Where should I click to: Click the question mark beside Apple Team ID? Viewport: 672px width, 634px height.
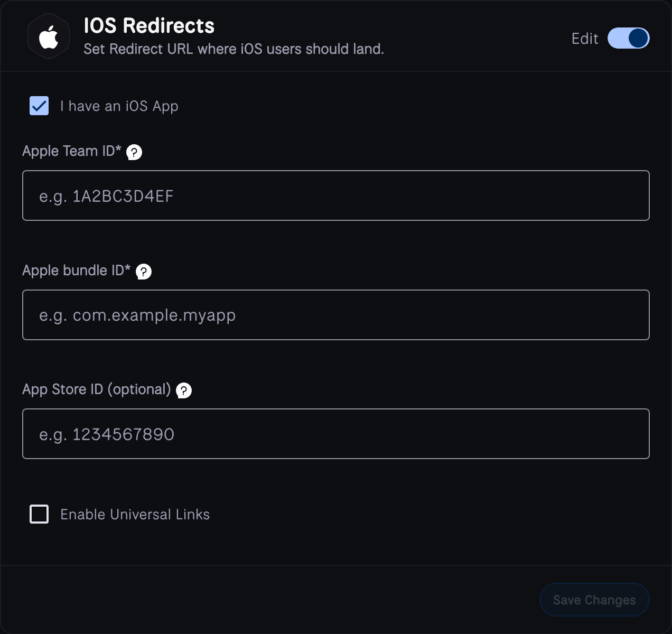135,153
